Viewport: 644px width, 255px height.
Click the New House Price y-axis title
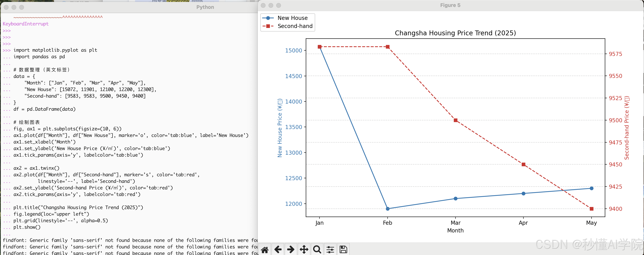point(280,128)
